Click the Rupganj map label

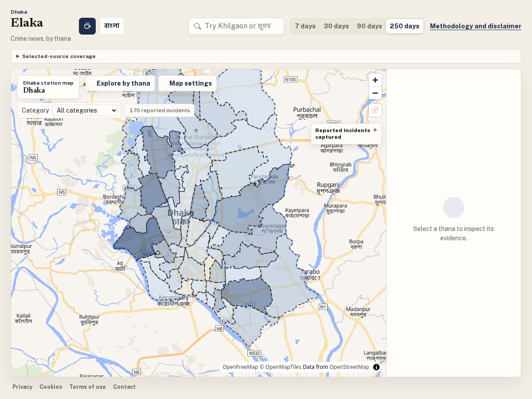[x=328, y=188]
